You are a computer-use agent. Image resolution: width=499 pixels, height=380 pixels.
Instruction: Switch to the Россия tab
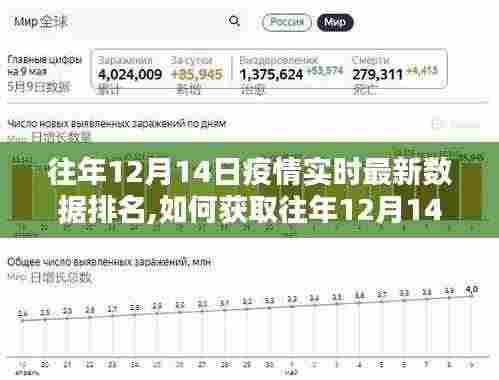(287, 22)
